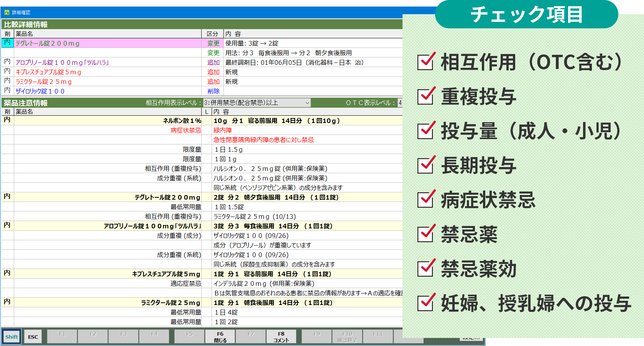Click the 区分 column header
The height and width of the screenshot is (346, 644).
point(212,34)
